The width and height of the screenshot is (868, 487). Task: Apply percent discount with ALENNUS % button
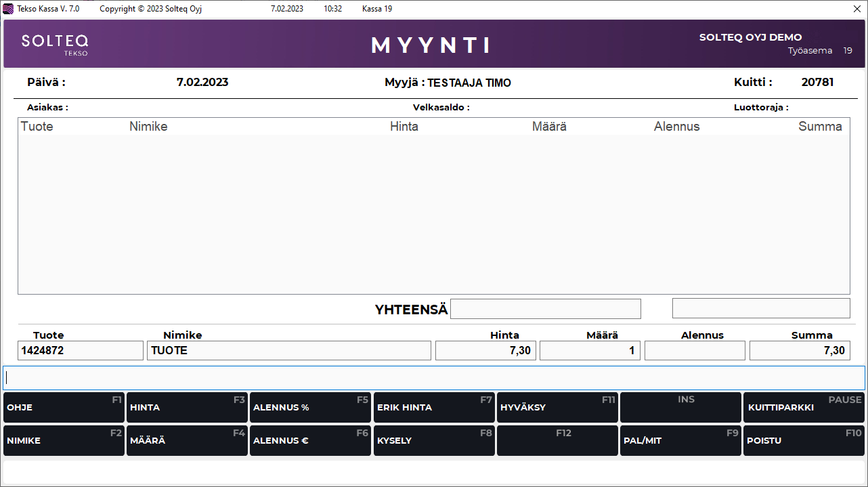(x=310, y=407)
